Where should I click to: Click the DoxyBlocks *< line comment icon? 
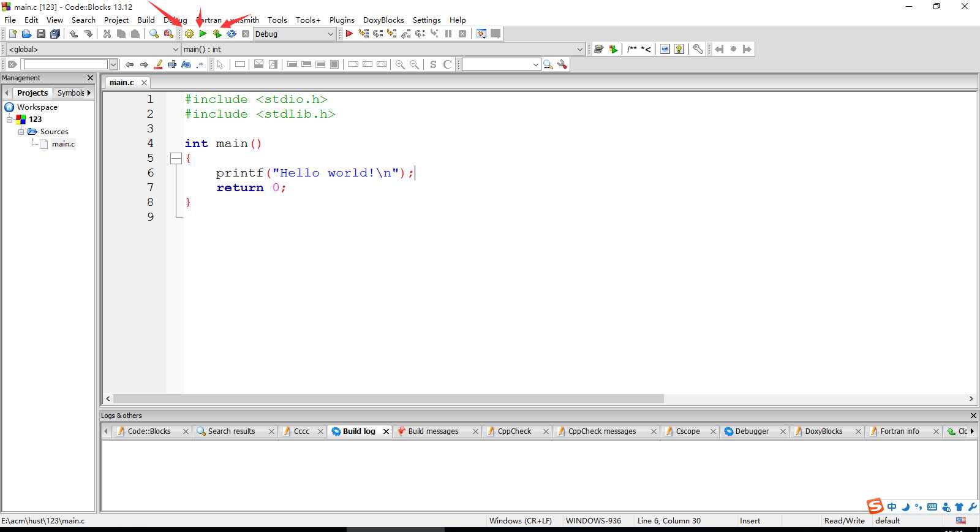click(646, 49)
